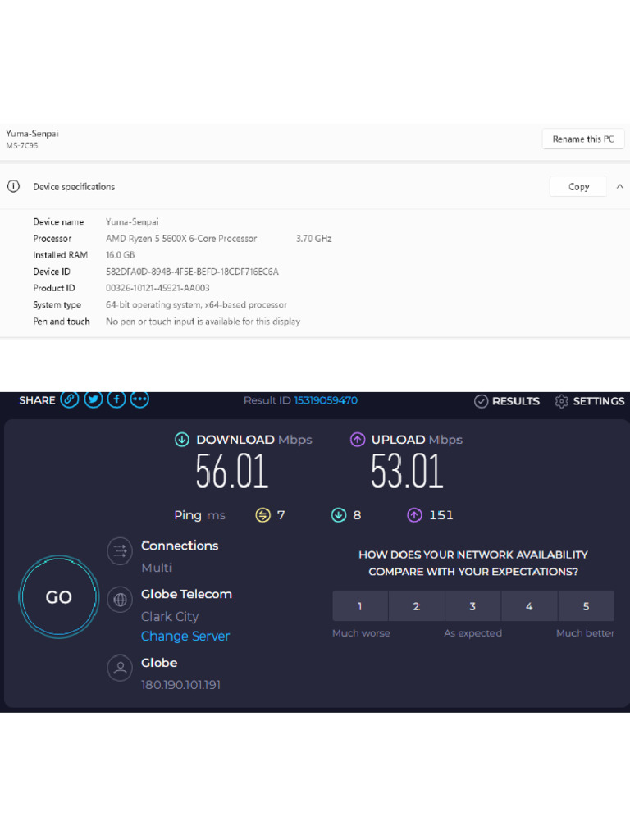Click the Connections label

coord(180,546)
